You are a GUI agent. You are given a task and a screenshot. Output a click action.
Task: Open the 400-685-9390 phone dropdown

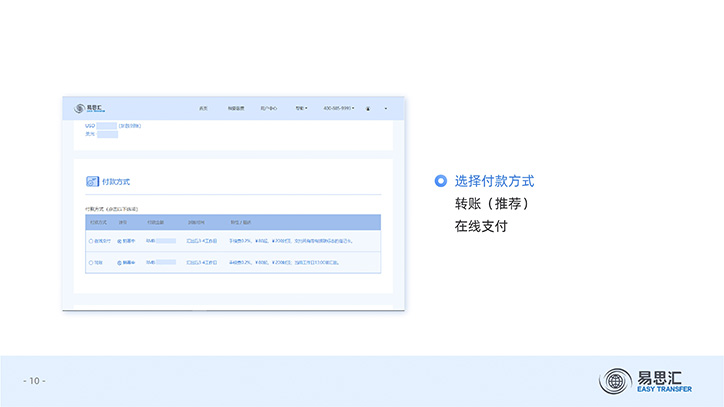(338, 107)
